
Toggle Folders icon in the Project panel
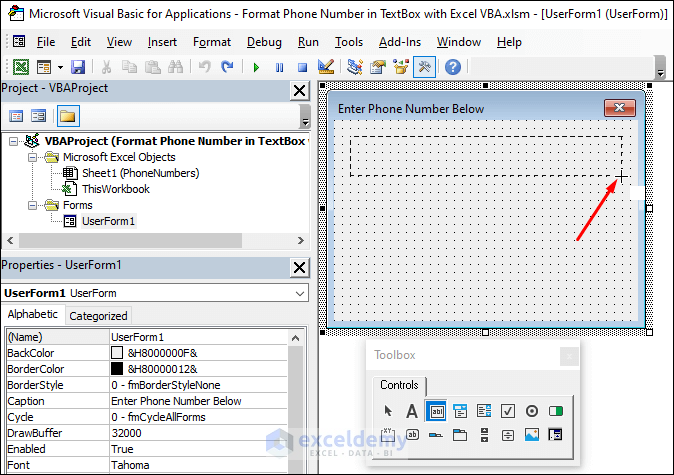point(68,116)
